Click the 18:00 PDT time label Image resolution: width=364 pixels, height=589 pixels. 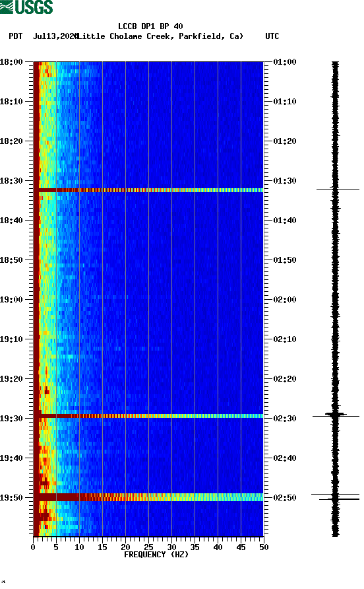11,61
